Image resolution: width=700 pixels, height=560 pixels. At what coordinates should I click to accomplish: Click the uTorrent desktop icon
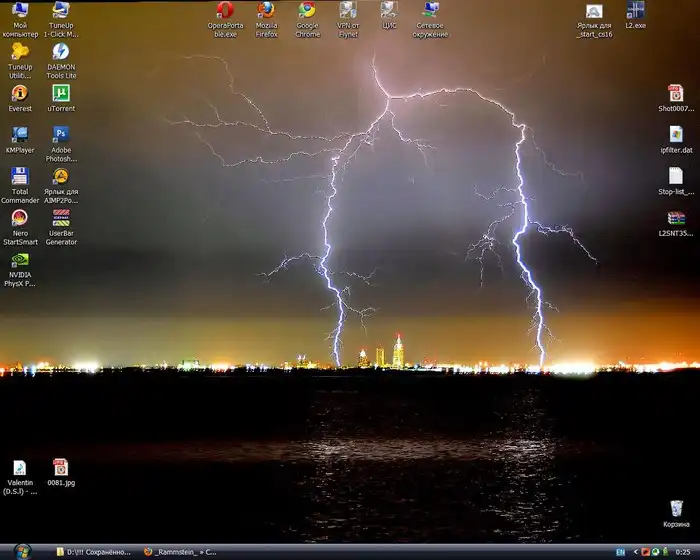(61, 93)
